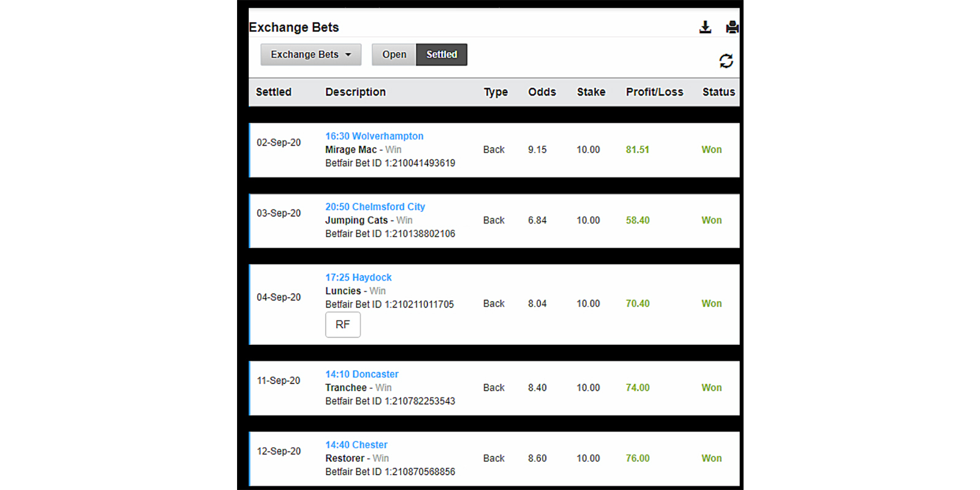Click the 9.15 odds value
This screenshot has height=490, width=980.
pos(537,149)
